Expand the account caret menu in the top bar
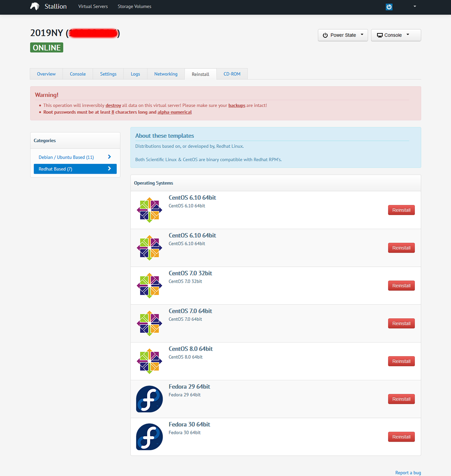This screenshot has height=476, width=451. (x=414, y=6)
